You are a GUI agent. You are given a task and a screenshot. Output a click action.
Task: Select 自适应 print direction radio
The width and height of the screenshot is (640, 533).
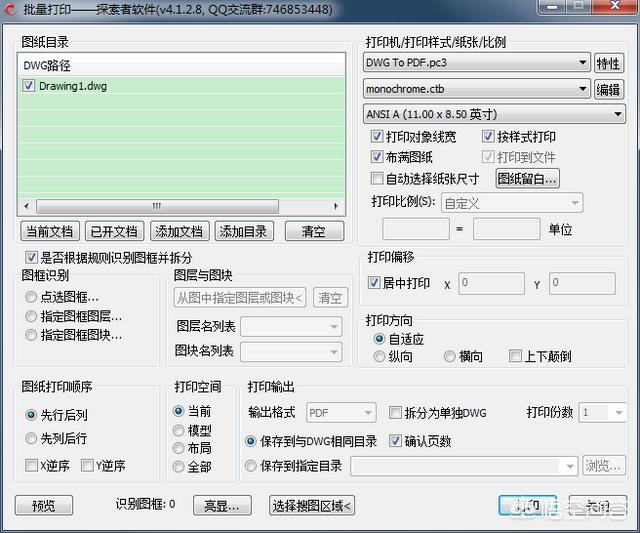tap(379, 339)
